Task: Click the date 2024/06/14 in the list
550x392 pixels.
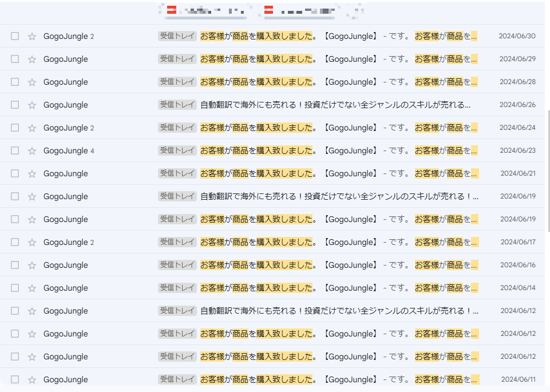Action: click(517, 288)
